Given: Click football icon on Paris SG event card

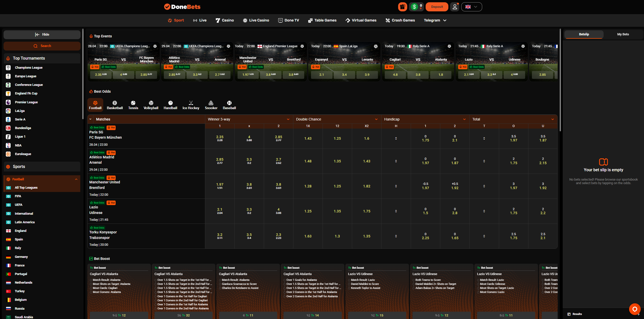Looking at the screenshot, I should pyautogui.click(x=155, y=46).
